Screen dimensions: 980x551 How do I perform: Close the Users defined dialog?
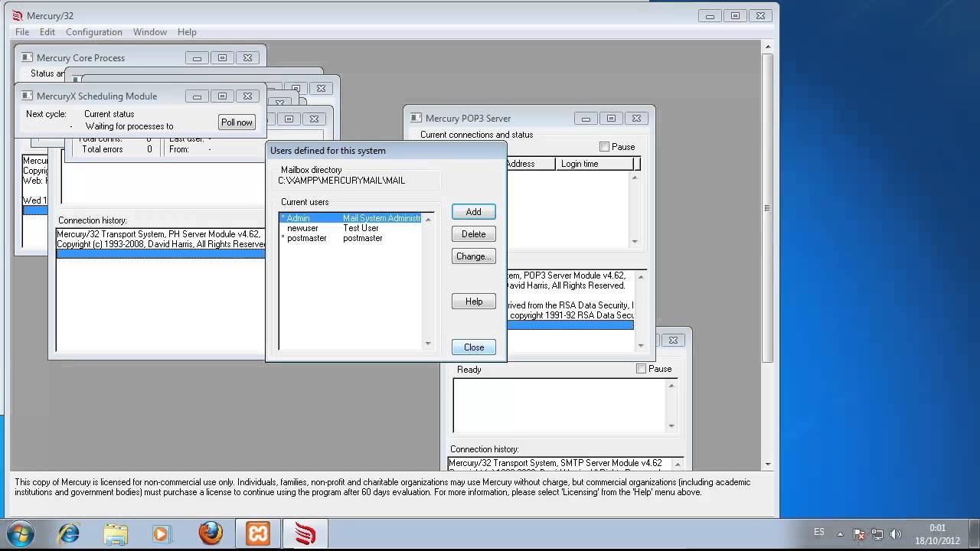click(x=473, y=347)
